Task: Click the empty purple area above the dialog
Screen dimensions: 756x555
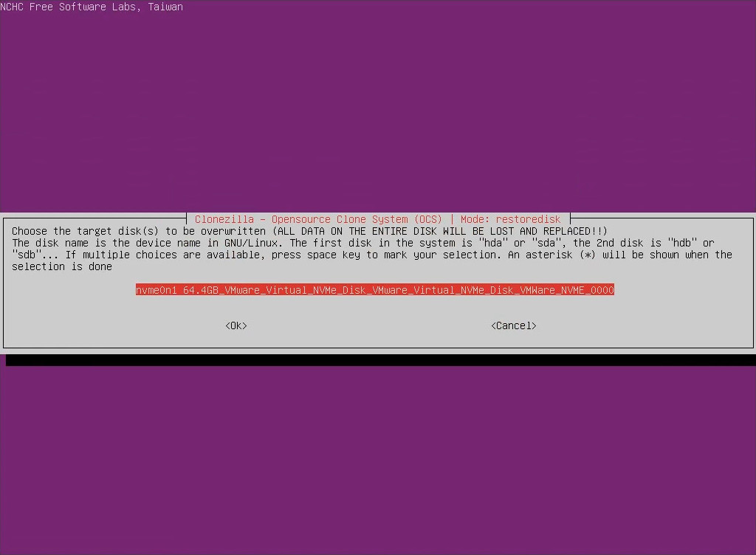Action: click(378, 111)
